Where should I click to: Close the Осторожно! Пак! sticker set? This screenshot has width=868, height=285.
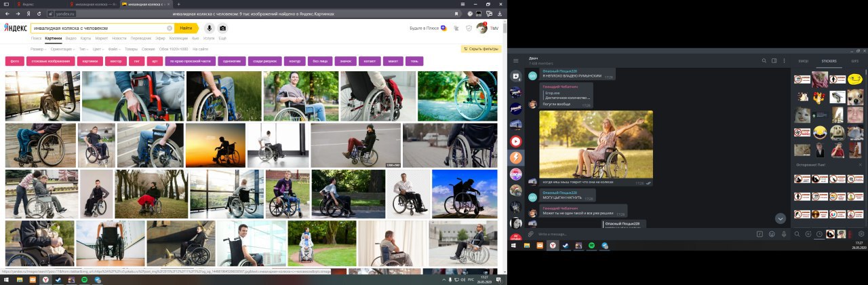(x=861, y=165)
